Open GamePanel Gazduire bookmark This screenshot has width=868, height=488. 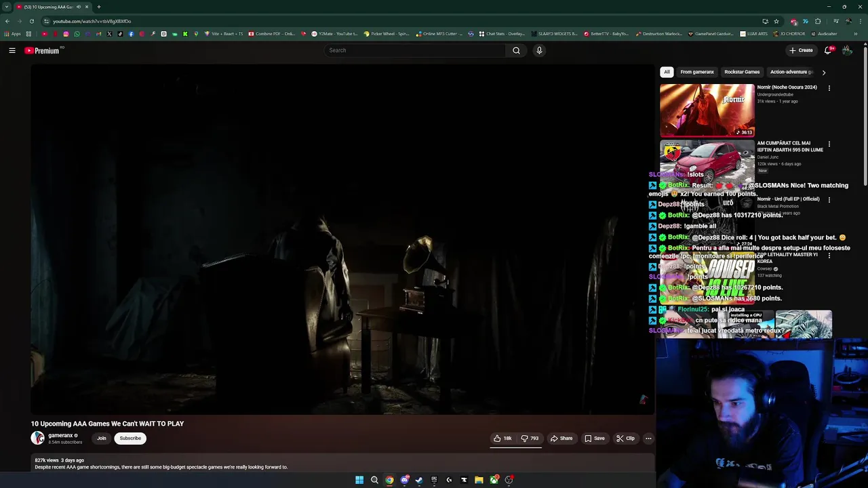tap(711, 33)
